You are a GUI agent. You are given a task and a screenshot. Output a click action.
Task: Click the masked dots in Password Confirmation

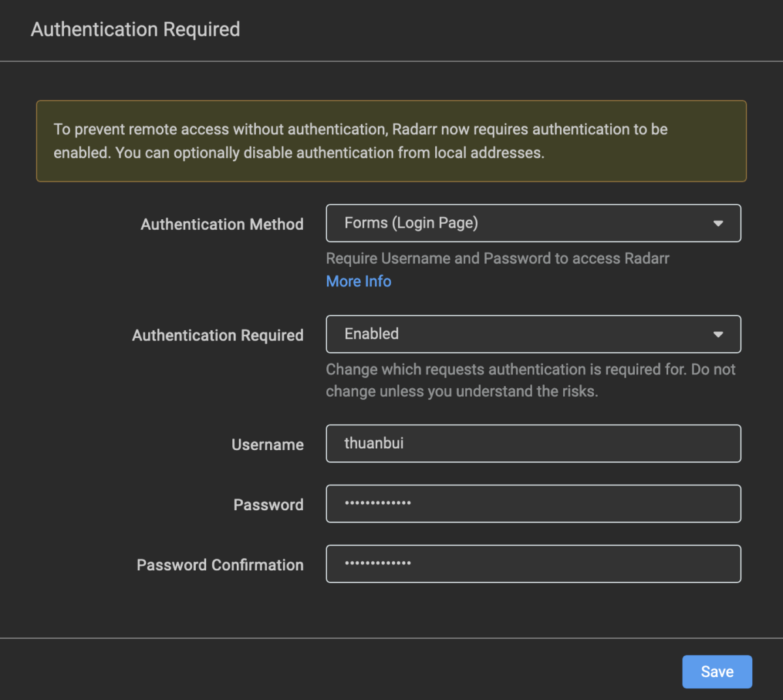(378, 564)
